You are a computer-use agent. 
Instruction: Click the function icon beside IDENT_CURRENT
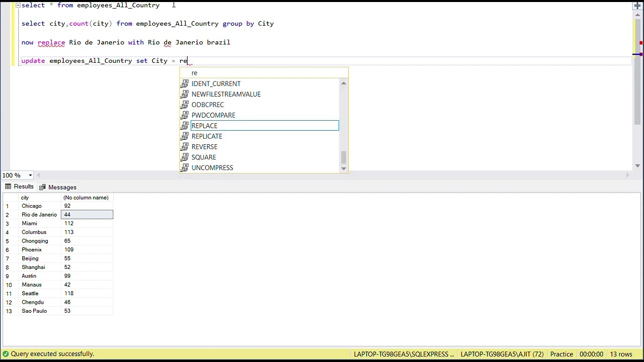(185, 84)
